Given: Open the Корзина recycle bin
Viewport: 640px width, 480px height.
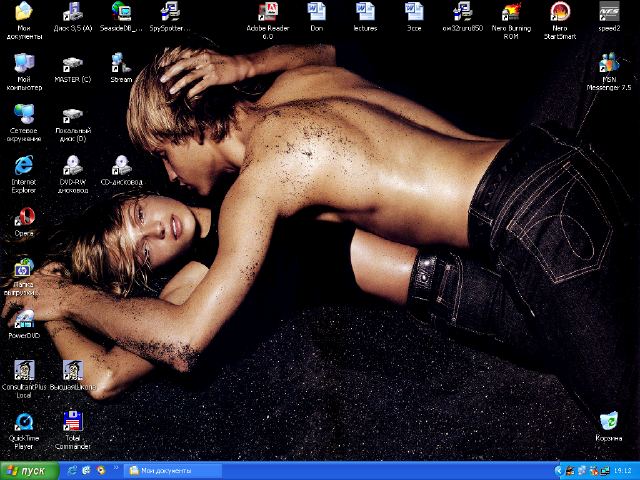Looking at the screenshot, I should (x=608, y=422).
